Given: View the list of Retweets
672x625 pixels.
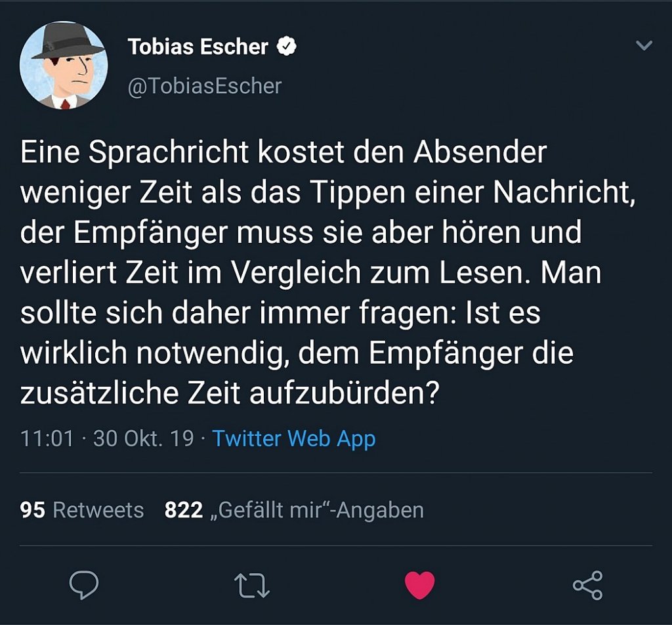Looking at the screenshot, I should click(98, 510).
